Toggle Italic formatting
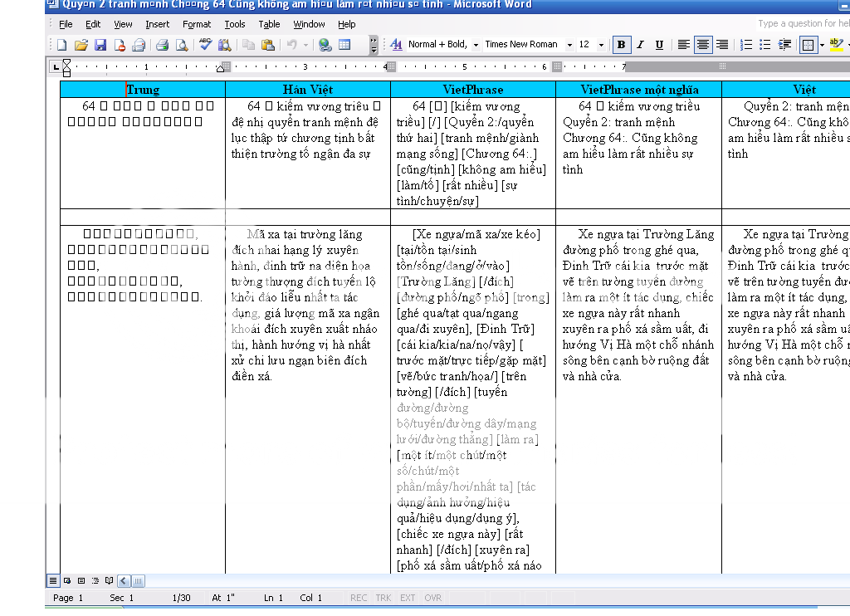The image size is (850, 616). point(641,45)
